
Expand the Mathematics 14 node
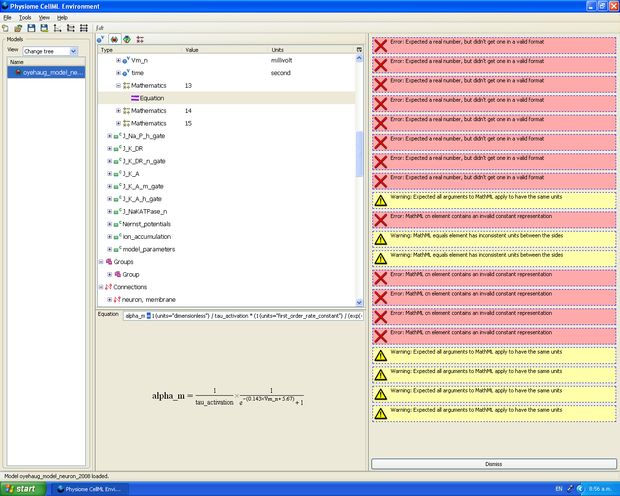point(118,111)
